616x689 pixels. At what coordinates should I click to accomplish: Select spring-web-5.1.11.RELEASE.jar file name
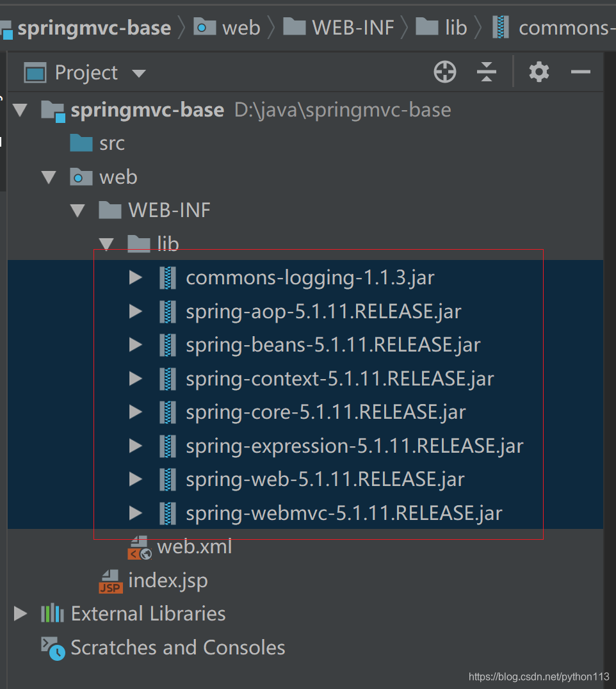tap(325, 480)
